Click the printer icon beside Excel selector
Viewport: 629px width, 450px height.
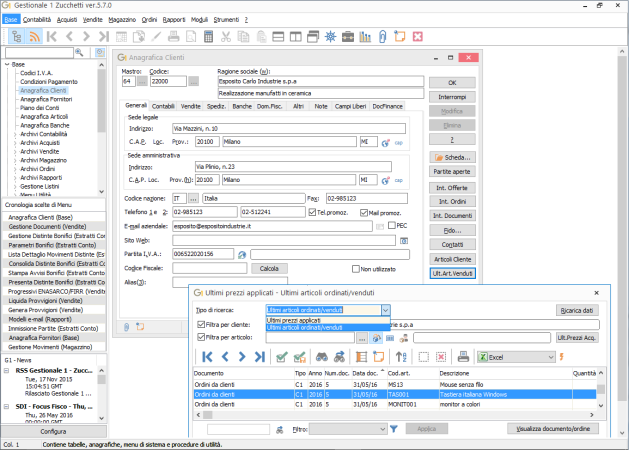[x=463, y=357]
